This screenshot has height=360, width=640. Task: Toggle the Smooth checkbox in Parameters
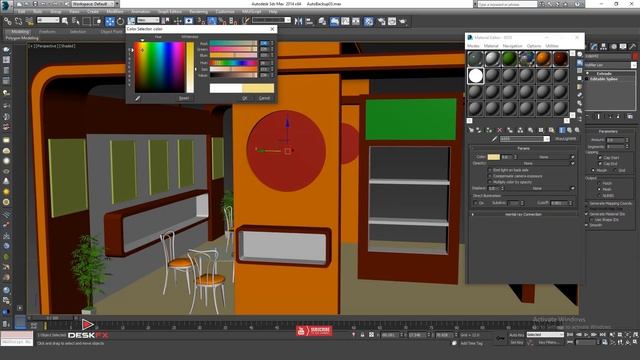(x=587, y=225)
